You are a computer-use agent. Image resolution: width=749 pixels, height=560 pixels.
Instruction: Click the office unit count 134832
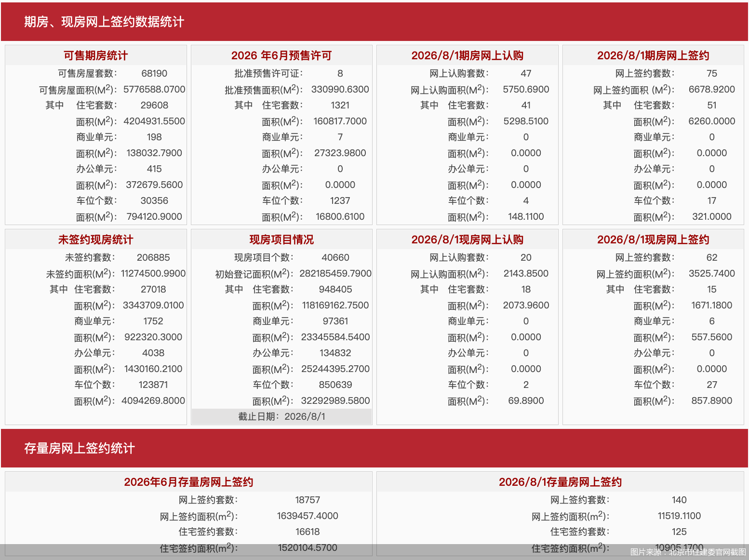point(335,353)
